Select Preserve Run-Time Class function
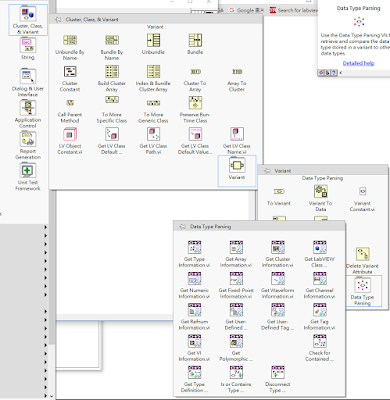 pyautogui.click(x=195, y=109)
